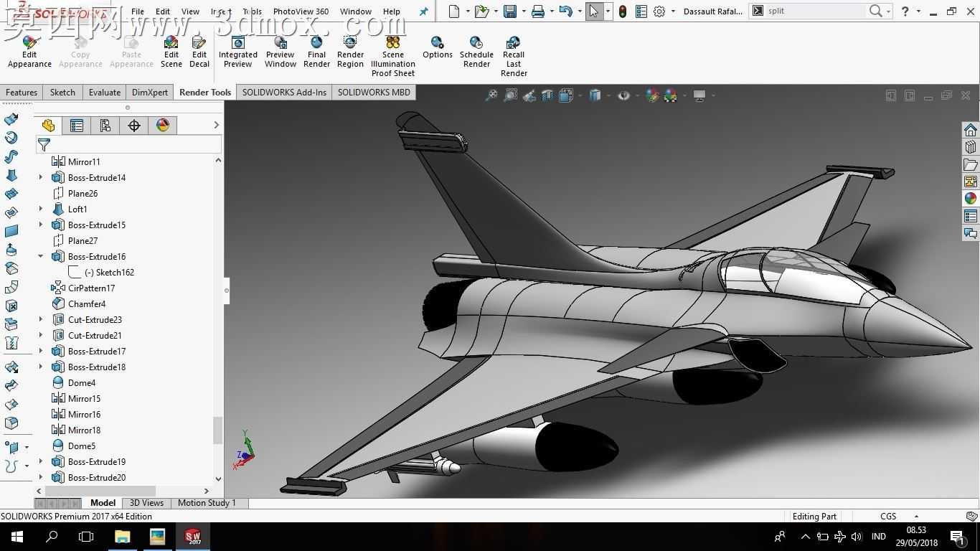
Task: Switch to the Features tab
Action: point(22,93)
